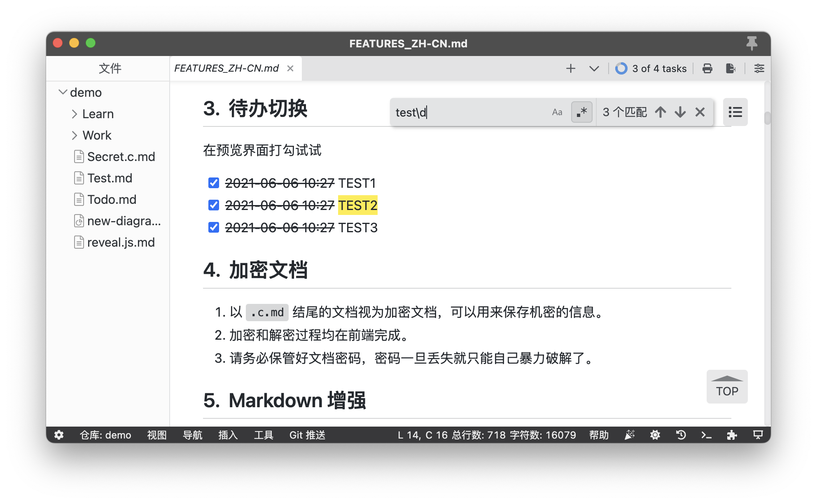Click the TOP scroll button
This screenshot has width=817, height=504.
[x=727, y=387]
